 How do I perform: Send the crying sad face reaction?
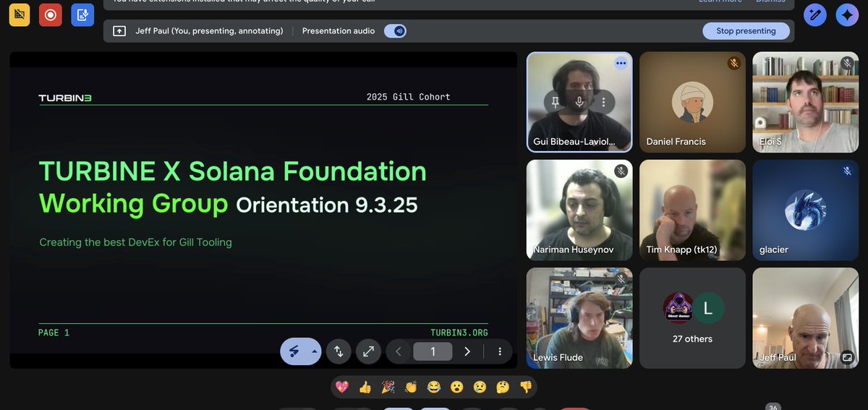480,387
